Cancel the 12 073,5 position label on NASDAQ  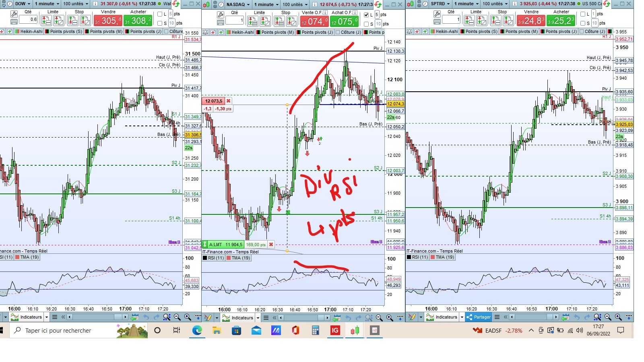(228, 101)
